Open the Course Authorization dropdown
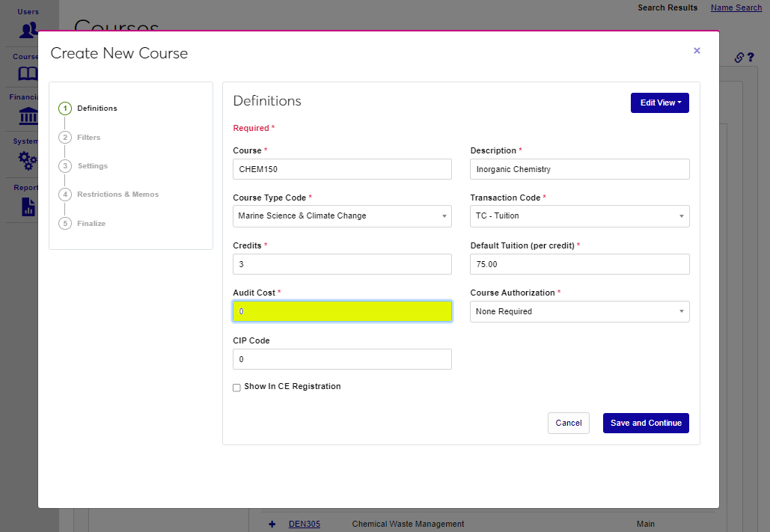770x532 pixels. point(579,312)
